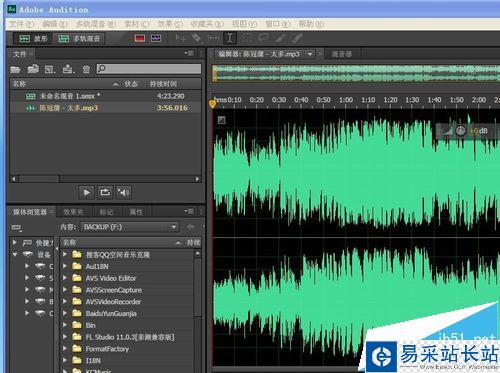Image resolution: width=500 pixels, height=373 pixels.
Task: Open the 帮助(H) menu
Action: (x=311, y=24)
